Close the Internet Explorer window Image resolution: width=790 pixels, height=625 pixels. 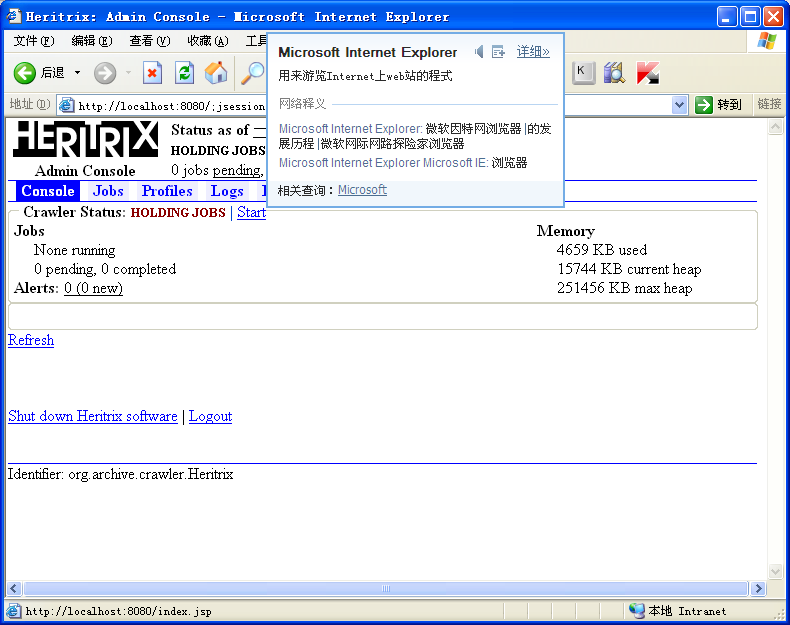(773, 17)
